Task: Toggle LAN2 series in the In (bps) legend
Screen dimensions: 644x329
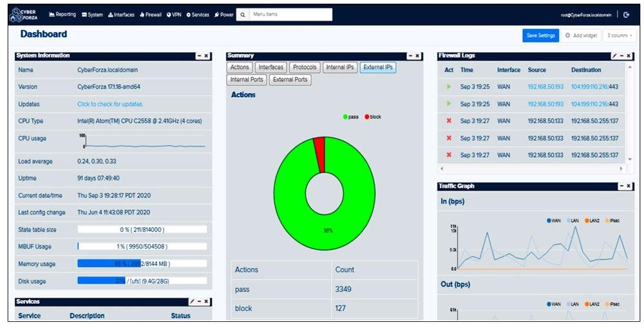Action: [592, 221]
